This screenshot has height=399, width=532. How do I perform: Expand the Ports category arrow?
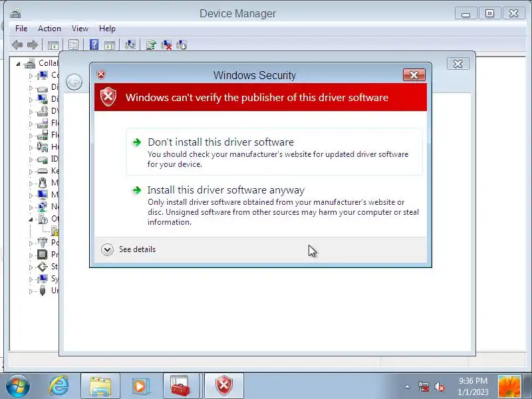click(31, 243)
